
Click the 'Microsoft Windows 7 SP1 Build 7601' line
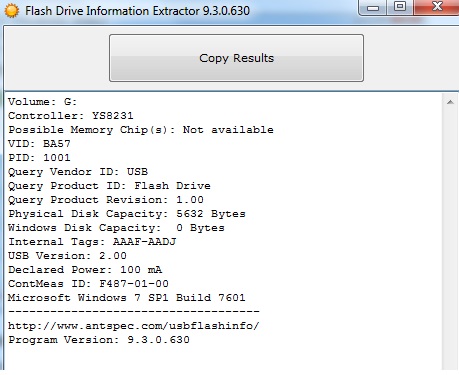[127, 298]
